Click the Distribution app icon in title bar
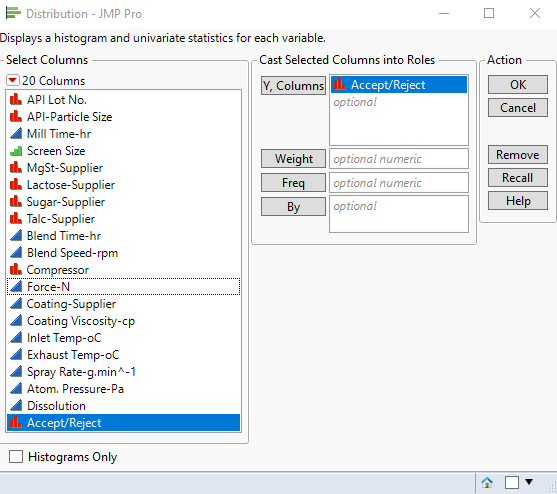 pos(13,13)
